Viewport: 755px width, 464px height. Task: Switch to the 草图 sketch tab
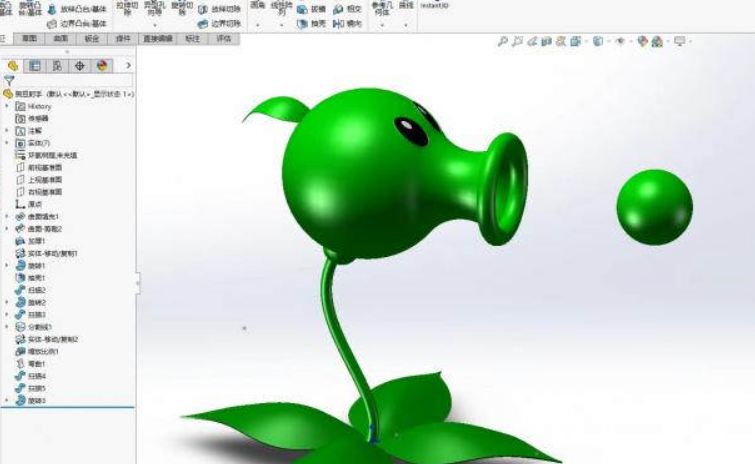[29, 39]
